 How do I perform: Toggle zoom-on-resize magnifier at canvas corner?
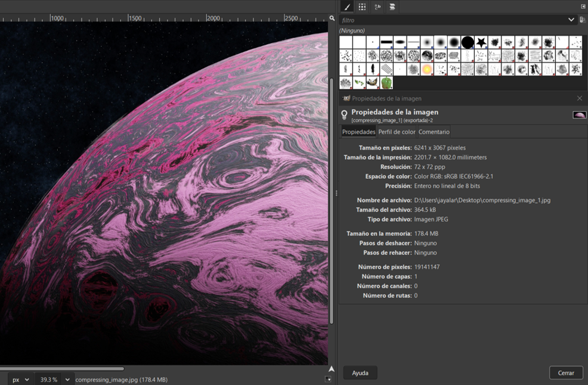click(332, 18)
